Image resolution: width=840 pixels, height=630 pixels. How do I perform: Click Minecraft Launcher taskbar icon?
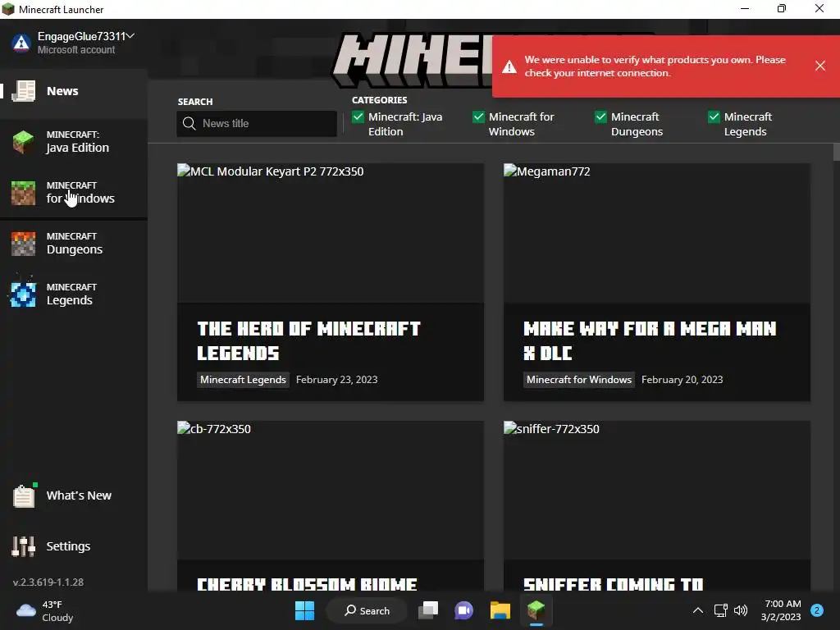point(536,610)
